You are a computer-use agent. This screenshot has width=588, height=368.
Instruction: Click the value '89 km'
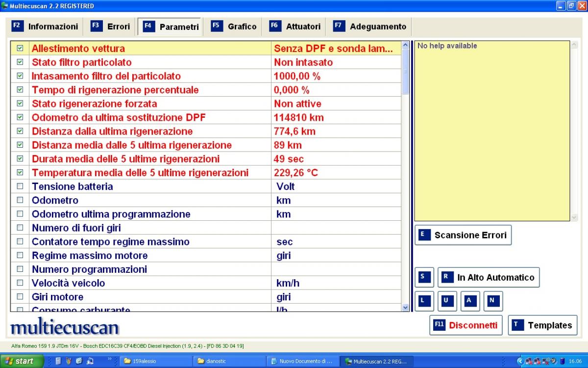pos(288,145)
